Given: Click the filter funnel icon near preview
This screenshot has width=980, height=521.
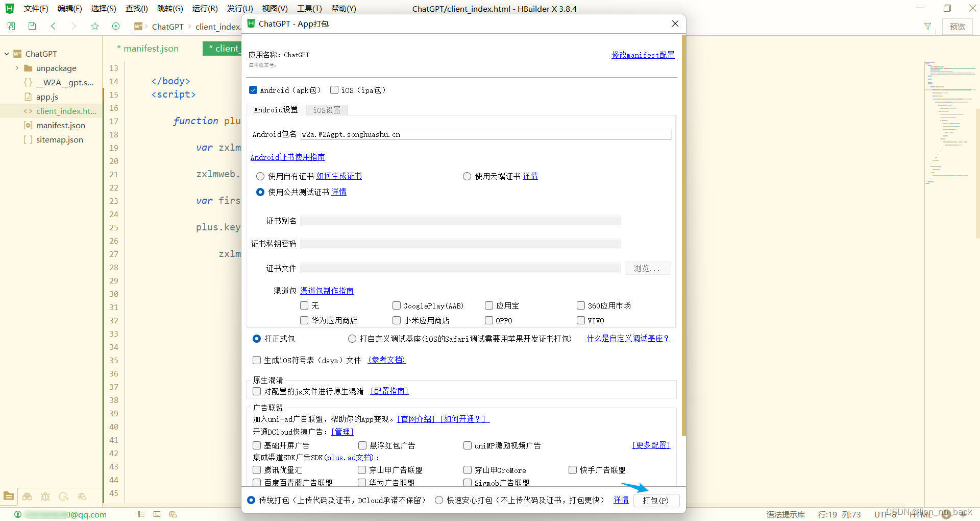Looking at the screenshot, I should tap(927, 27).
